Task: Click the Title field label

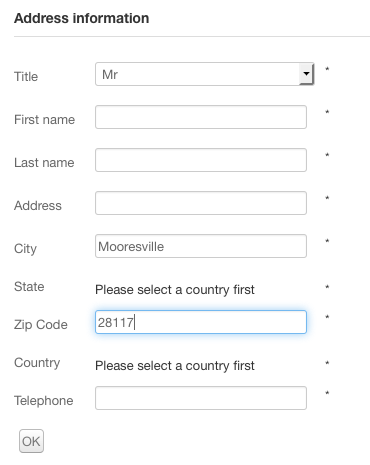Action: coord(26,76)
